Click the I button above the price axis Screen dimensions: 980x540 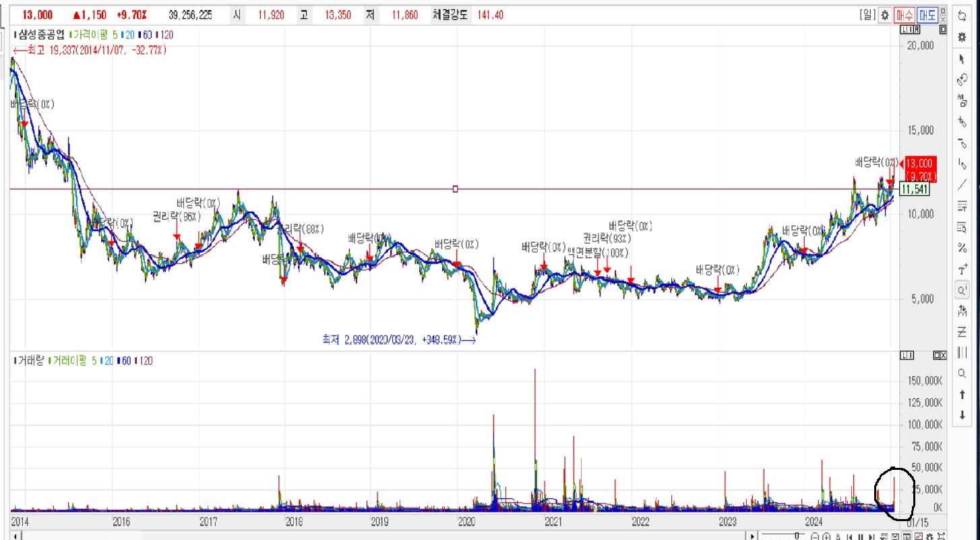pyautogui.click(x=911, y=30)
